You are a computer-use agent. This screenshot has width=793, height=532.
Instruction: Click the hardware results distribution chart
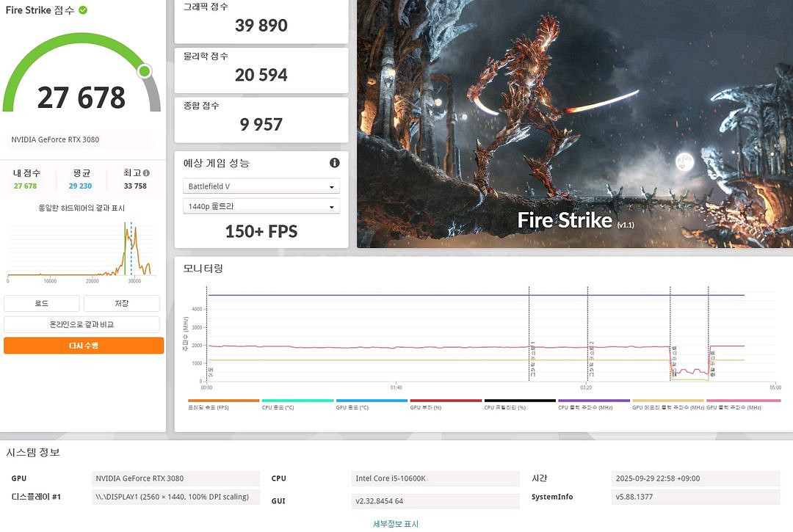[81, 249]
